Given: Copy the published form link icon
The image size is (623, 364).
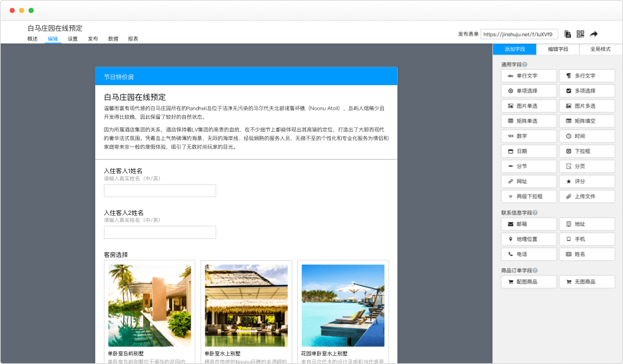Looking at the screenshot, I should (568, 34).
